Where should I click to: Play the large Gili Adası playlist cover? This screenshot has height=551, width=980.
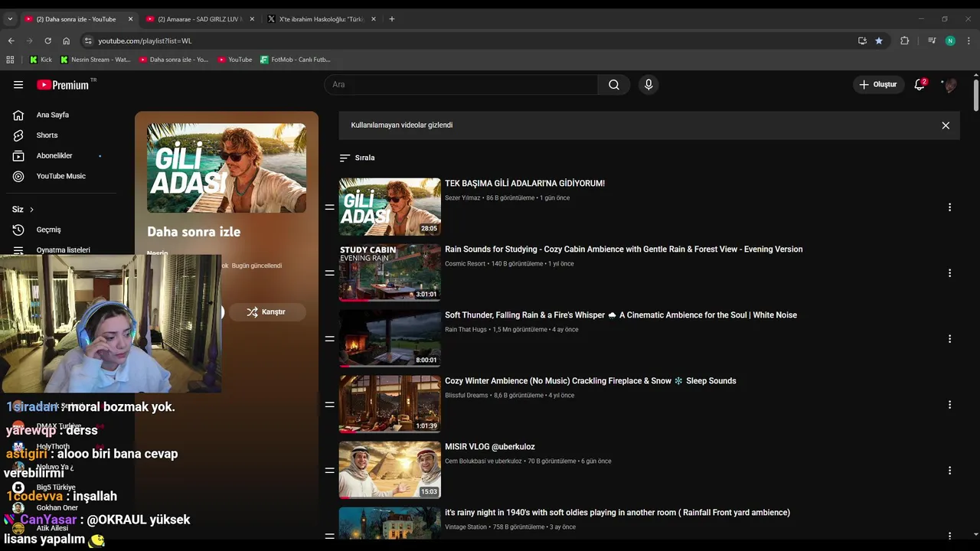click(227, 168)
